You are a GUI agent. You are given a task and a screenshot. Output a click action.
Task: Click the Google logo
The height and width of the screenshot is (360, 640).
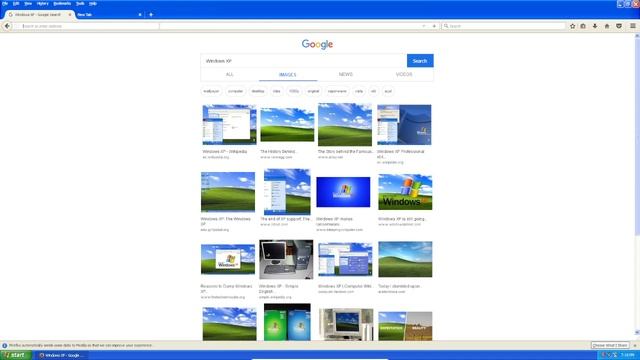(x=317, y=44)
